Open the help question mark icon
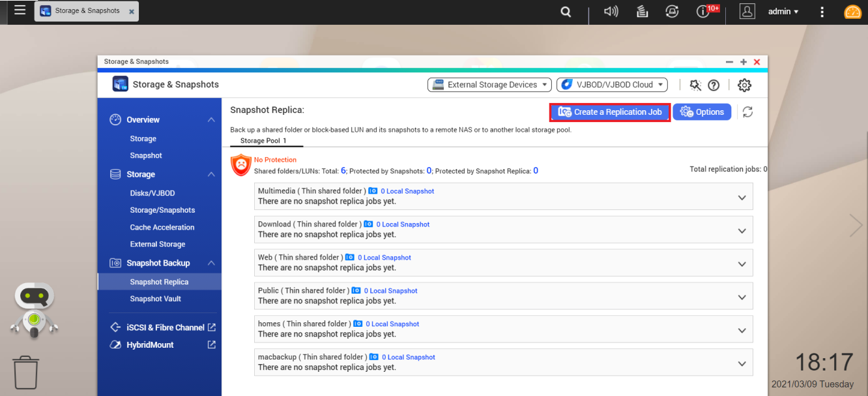 pos(714,85)
